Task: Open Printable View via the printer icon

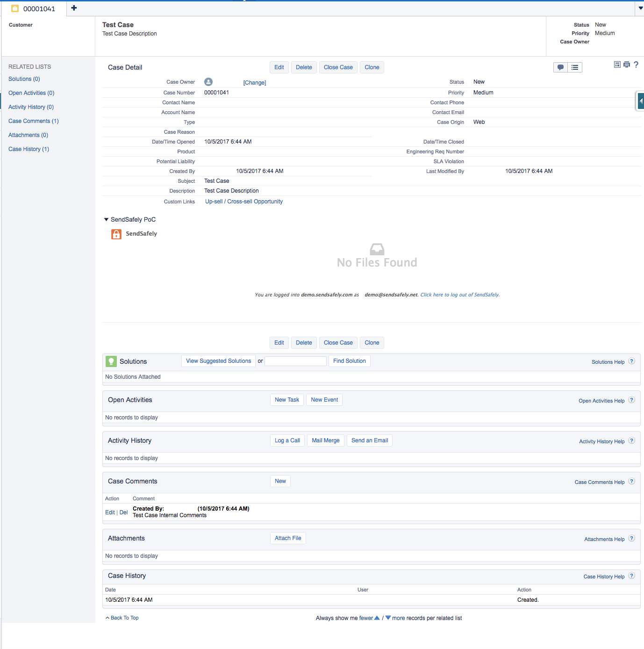Action: click(x=626, y=65)
